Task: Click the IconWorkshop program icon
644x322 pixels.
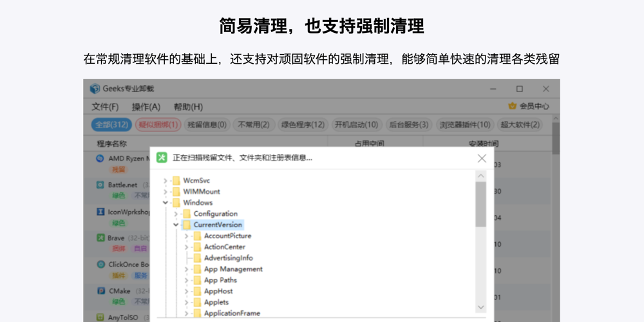Action: coord(100,211)
